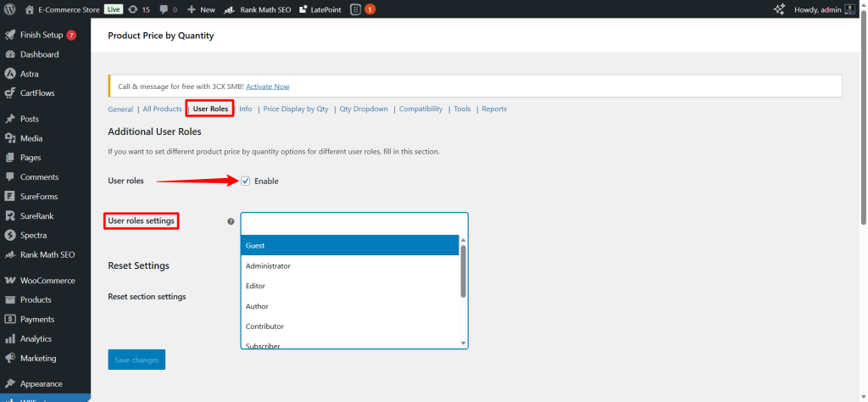The height and width of the screenshot is (402, 868).
Task: Open the Qty Dropdown tab
Action: click(x=364, y=109)
